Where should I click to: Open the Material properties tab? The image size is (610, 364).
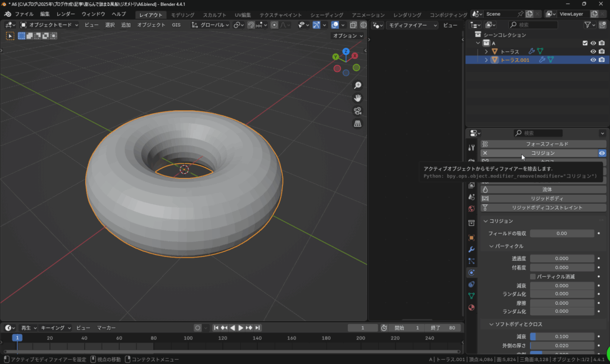click(x=472, y=307)
